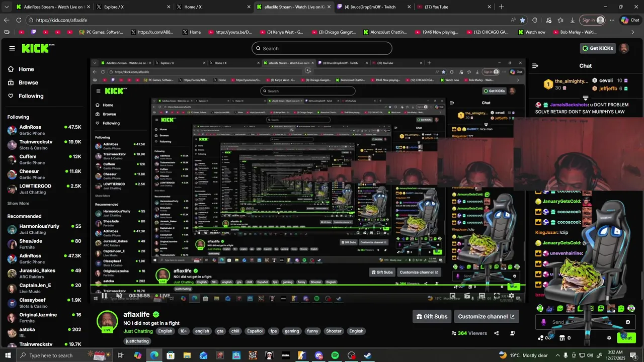Viewport: 644px width, 362px height.
Task: Expand the bookmarks bar overflow chevron
Action: coord(633,32)
